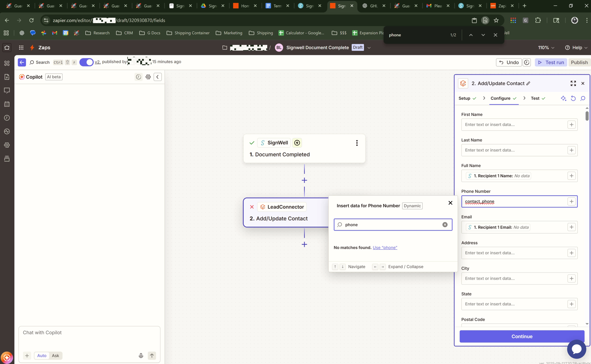
Task: Add a step below Document Completed
Action: pyautogui.click(x=304, y=181)
